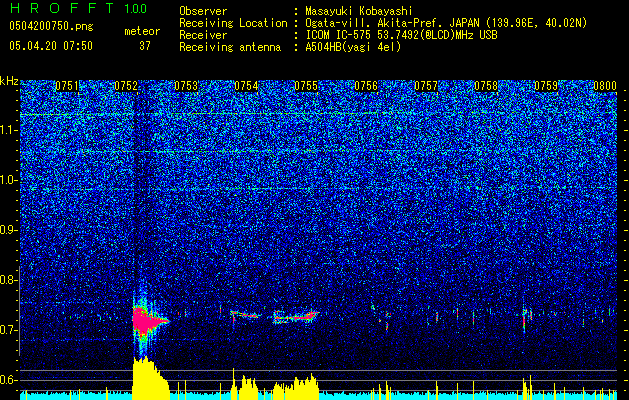Image resolution: width=629 pixels, height=400 pixels.
Task: Click the 'Observer' field label
Action: tap(203, 11)
